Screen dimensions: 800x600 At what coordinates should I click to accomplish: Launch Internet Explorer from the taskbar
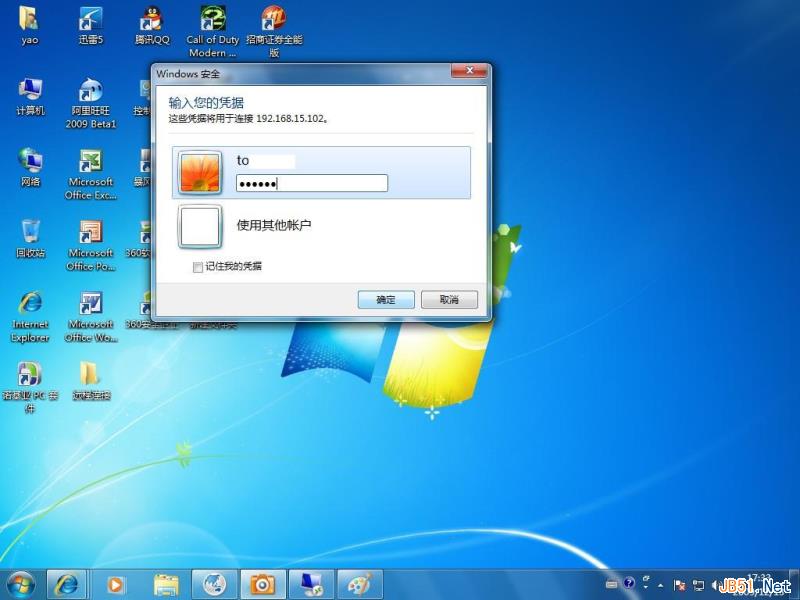coord(66,585)
